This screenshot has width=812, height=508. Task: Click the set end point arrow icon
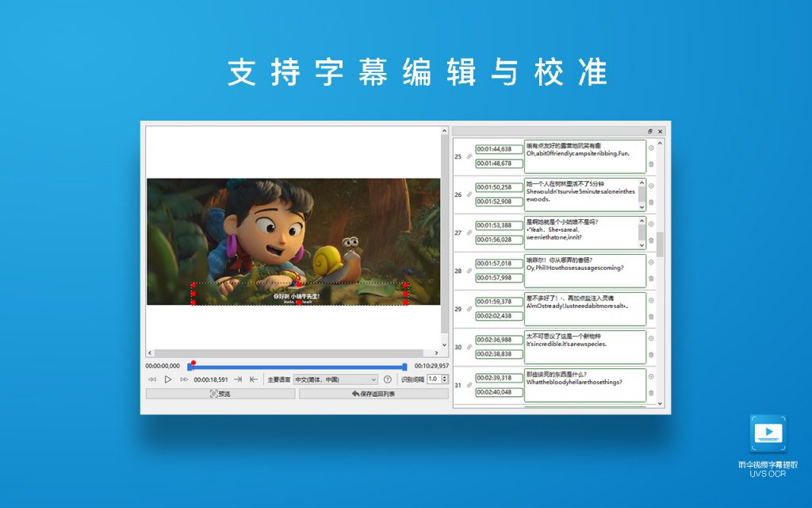[237, 379]
